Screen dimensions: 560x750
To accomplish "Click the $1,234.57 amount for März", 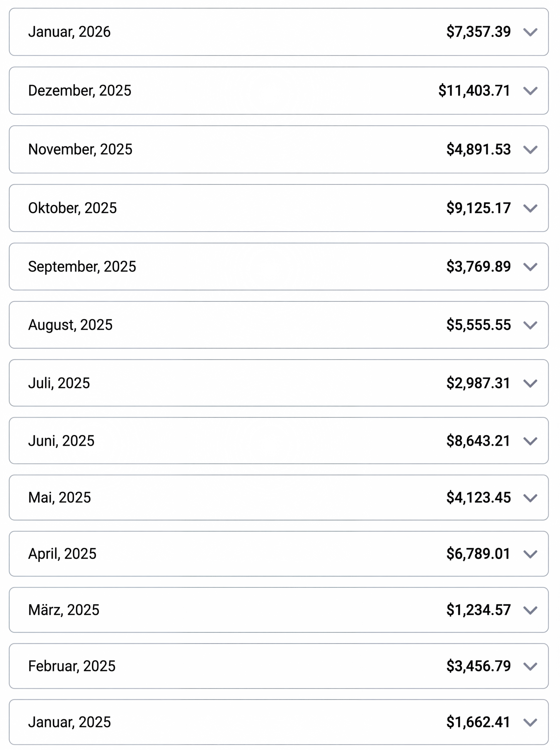I will click(x=478, y=610).
